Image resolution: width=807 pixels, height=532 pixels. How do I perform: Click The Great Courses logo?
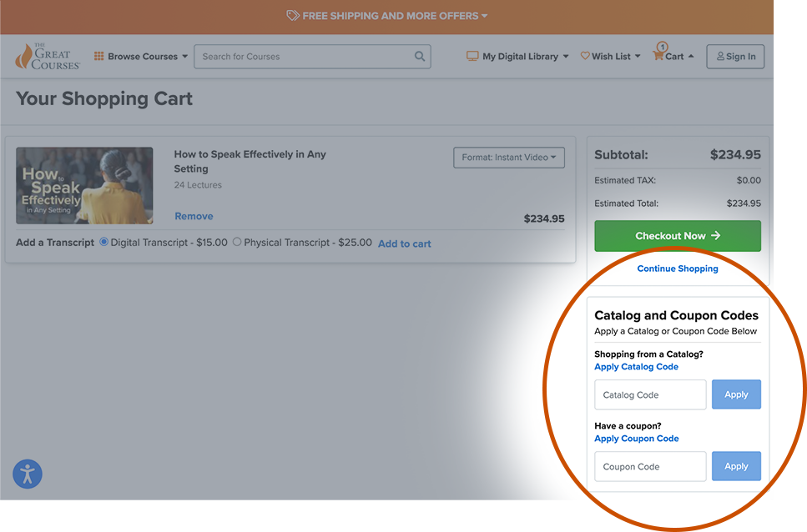click(47, 56)
